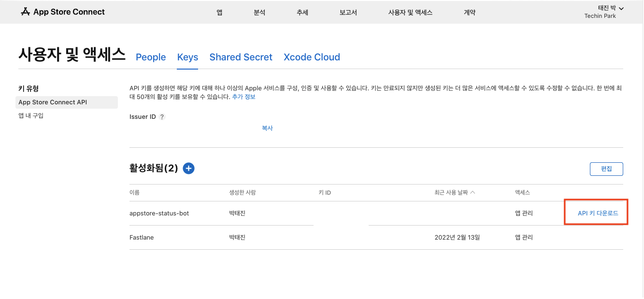Image resolution: width=644 pixels, height=299 pixels.
Task: Click the 편집 button
Action: [606, 169]
